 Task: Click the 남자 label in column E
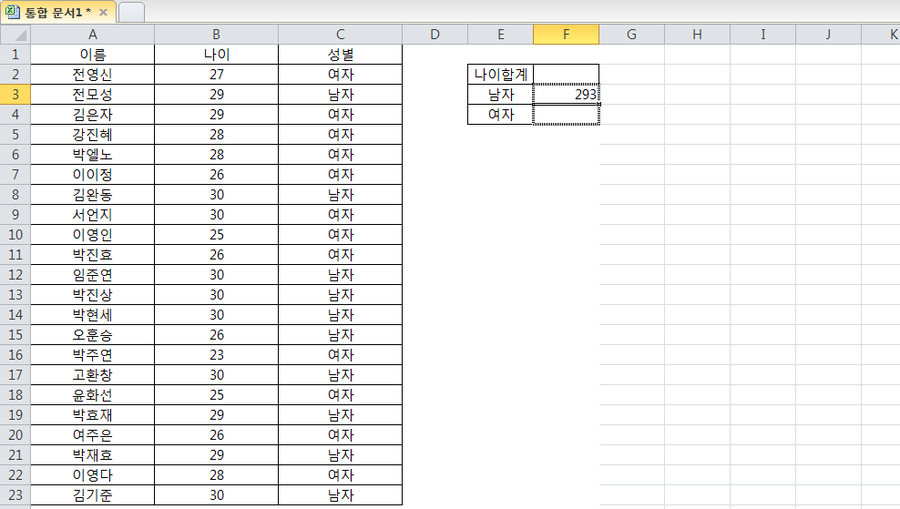coord(501,95)
